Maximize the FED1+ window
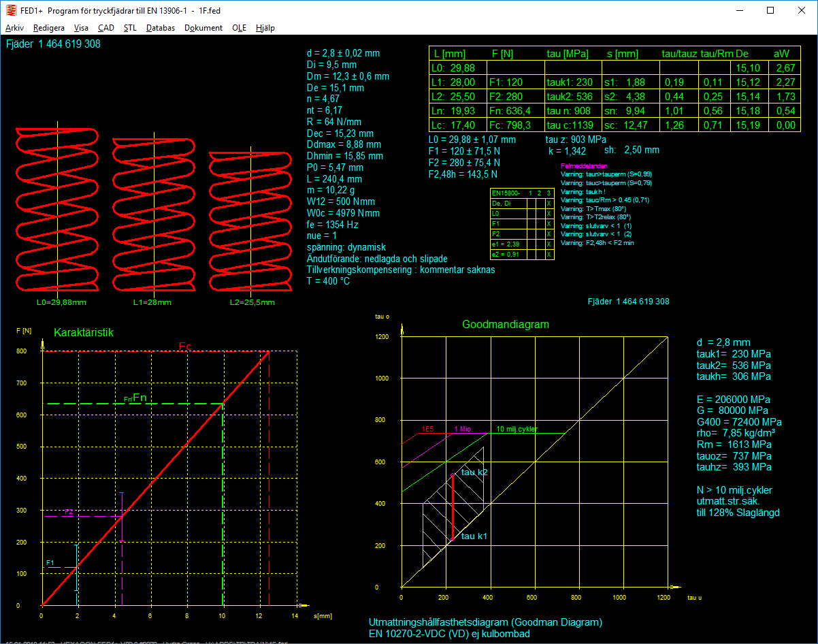Image resolution: width=818 pixels, height=644 pixels. coord(770,10)
